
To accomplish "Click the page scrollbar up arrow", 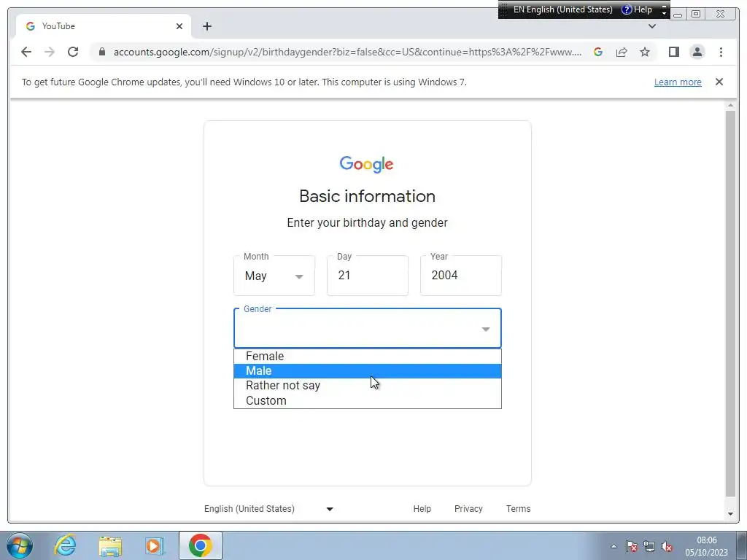I will 731,105.
